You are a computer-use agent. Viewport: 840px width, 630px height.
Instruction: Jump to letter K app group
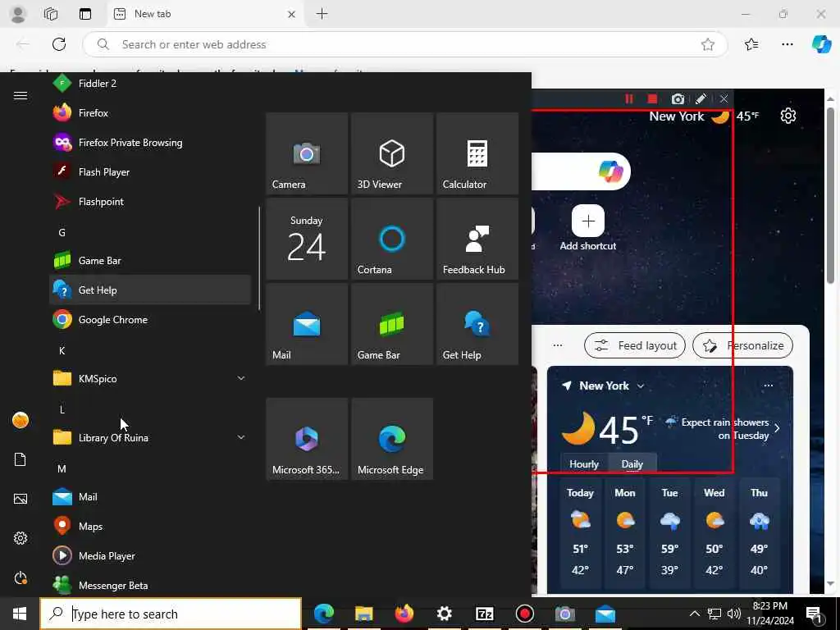pyautogui.click(x=62, y=350)
